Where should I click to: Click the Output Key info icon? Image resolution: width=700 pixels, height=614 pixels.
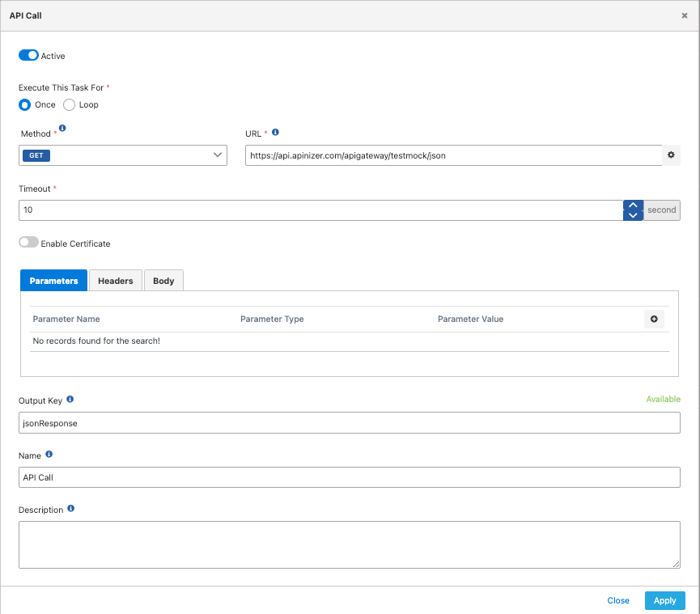(70, 400)
